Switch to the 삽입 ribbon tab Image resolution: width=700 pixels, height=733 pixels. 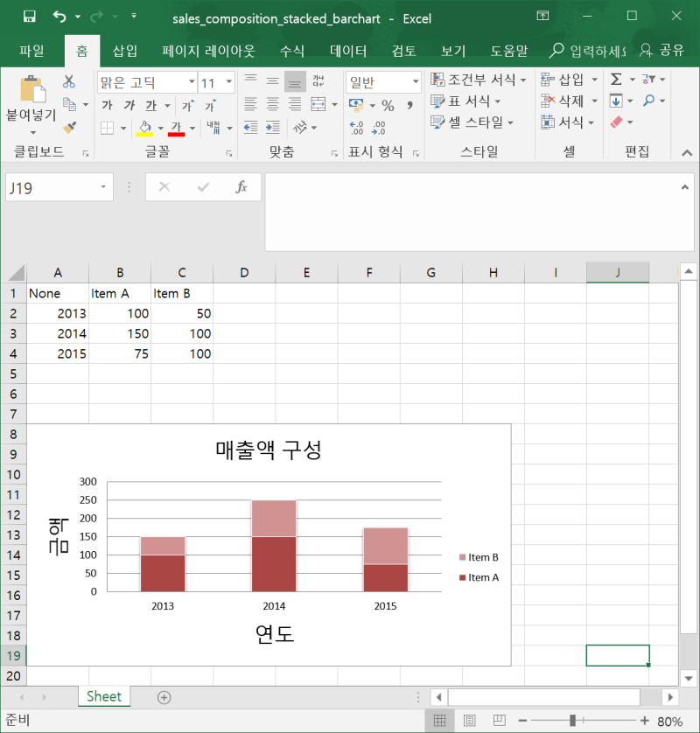coord(124,51)
